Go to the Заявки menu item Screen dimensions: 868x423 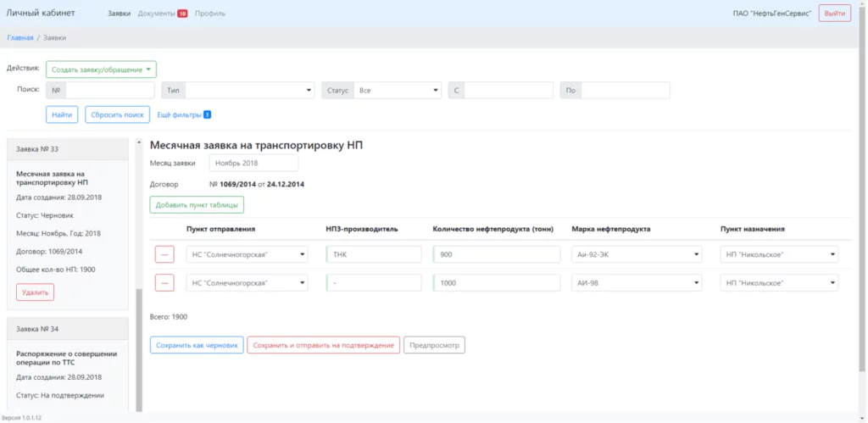pyautogui.click(x=119, y=14)
